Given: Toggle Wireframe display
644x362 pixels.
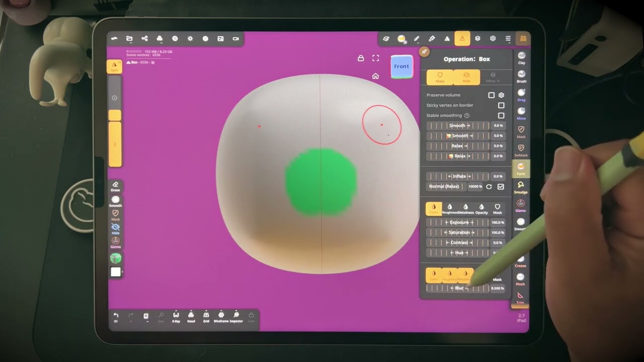Looking at the screenshot, I should (221, 317).
